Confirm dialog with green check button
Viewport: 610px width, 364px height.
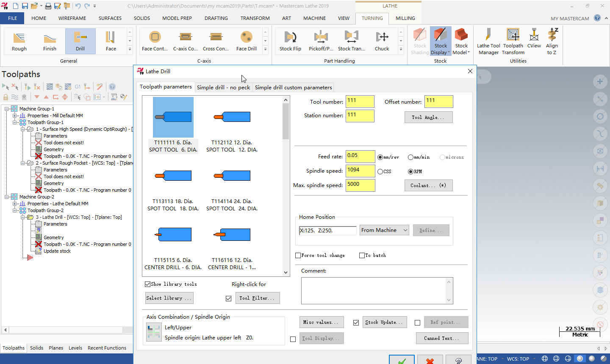click(402, 361)
